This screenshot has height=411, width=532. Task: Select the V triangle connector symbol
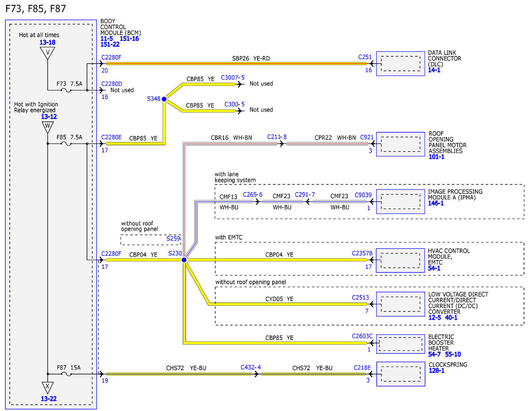(47, 54)
